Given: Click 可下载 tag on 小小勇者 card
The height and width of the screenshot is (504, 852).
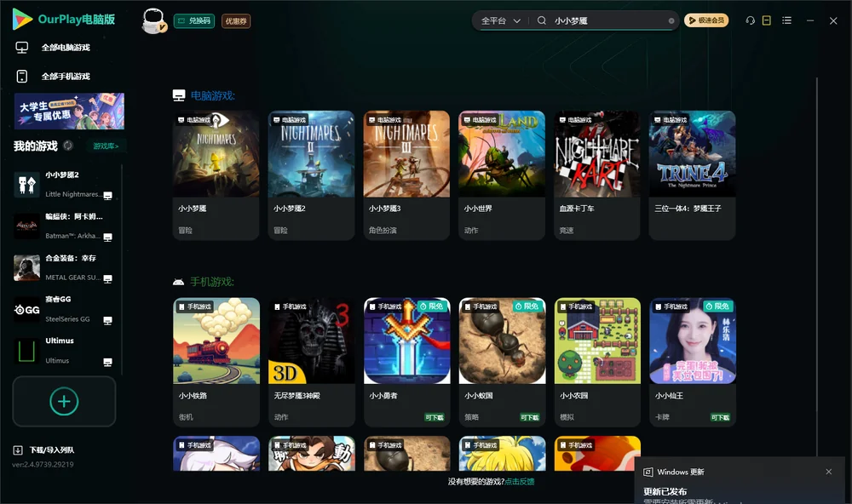Looking at the screenshot, I should click(x=435, y=417).
